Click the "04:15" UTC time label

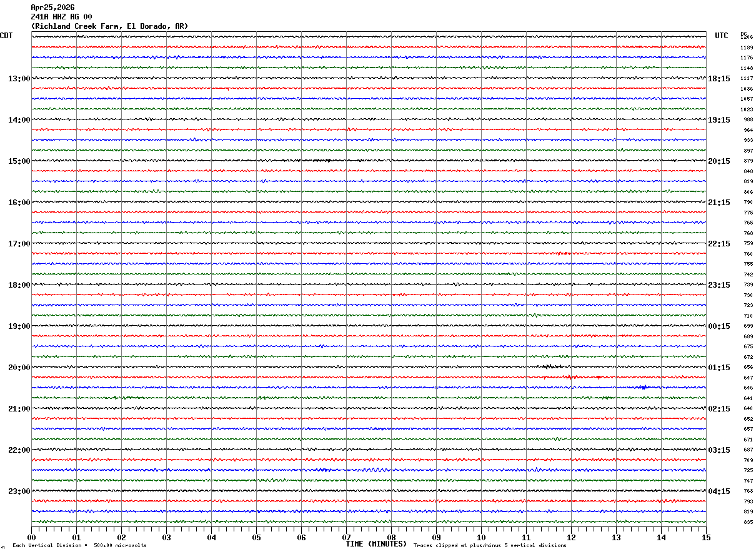click(719, 491)
